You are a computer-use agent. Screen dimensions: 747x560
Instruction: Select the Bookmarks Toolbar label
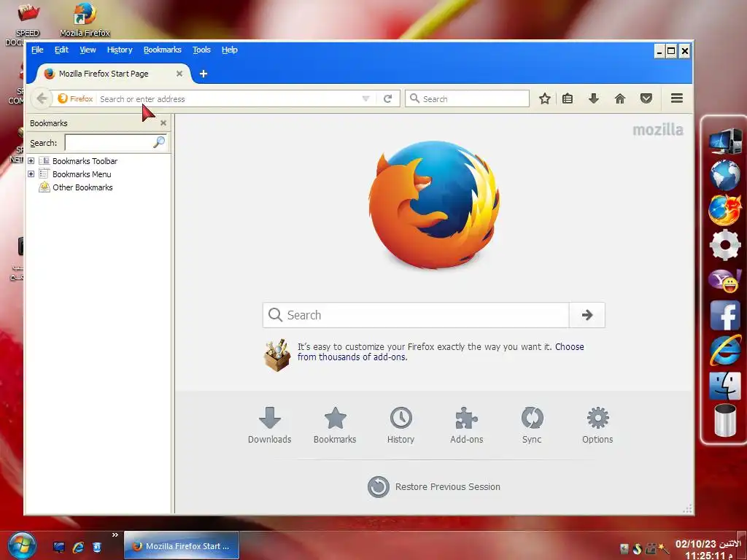coord(85,161)
